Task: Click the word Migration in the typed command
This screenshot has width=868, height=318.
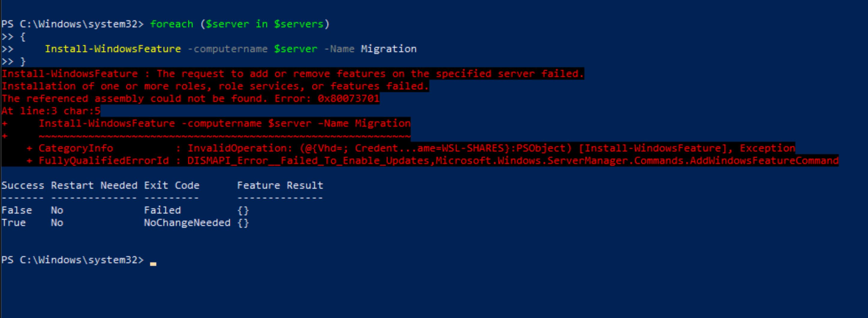Action: (389, 49)
